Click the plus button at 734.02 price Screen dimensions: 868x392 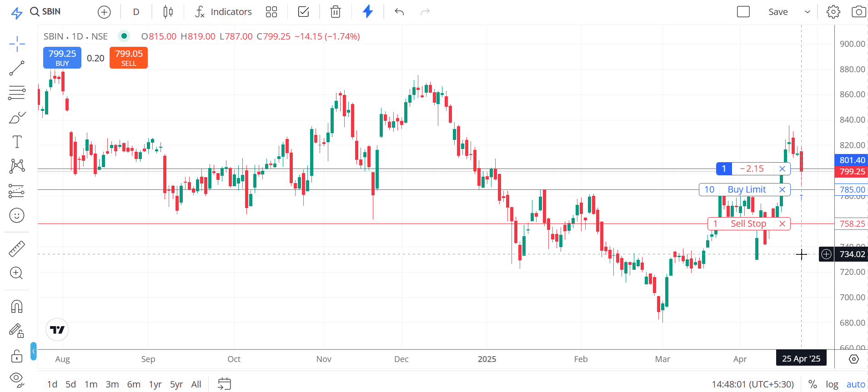[826, 254]
